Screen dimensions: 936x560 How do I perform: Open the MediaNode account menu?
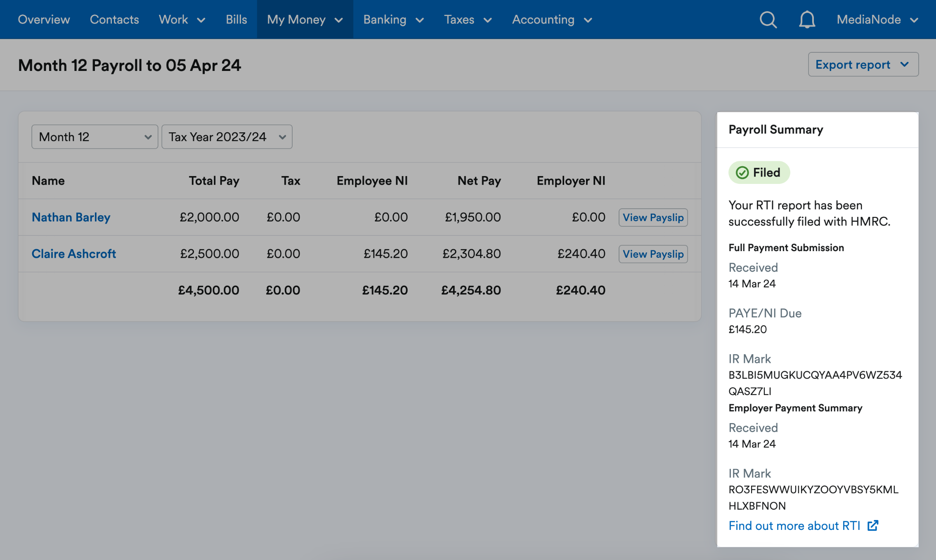[877, 19]
